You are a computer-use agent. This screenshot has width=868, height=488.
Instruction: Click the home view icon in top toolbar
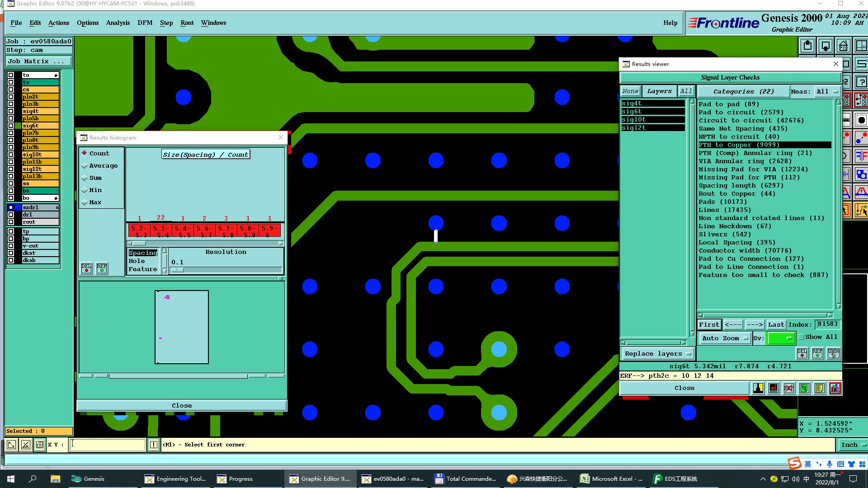(843, 46)
